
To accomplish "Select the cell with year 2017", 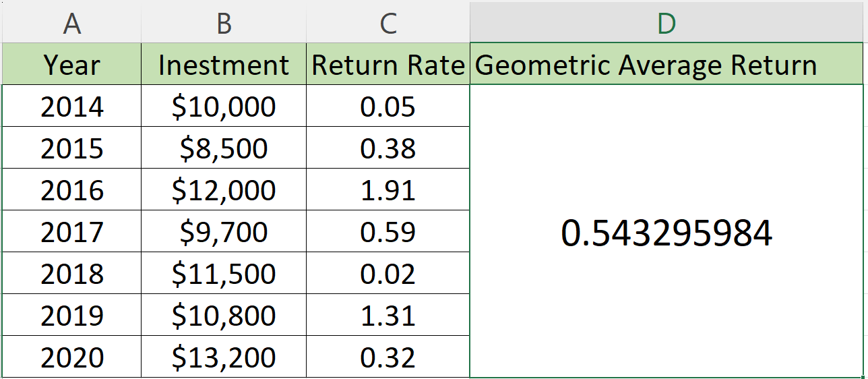I will pyautogui.click(x=71, y=231).
